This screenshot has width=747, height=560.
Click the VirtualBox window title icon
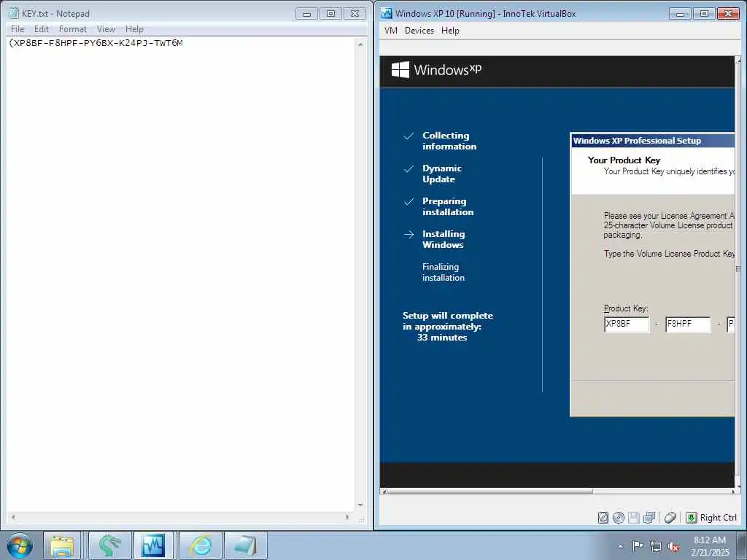click(387, 13)
